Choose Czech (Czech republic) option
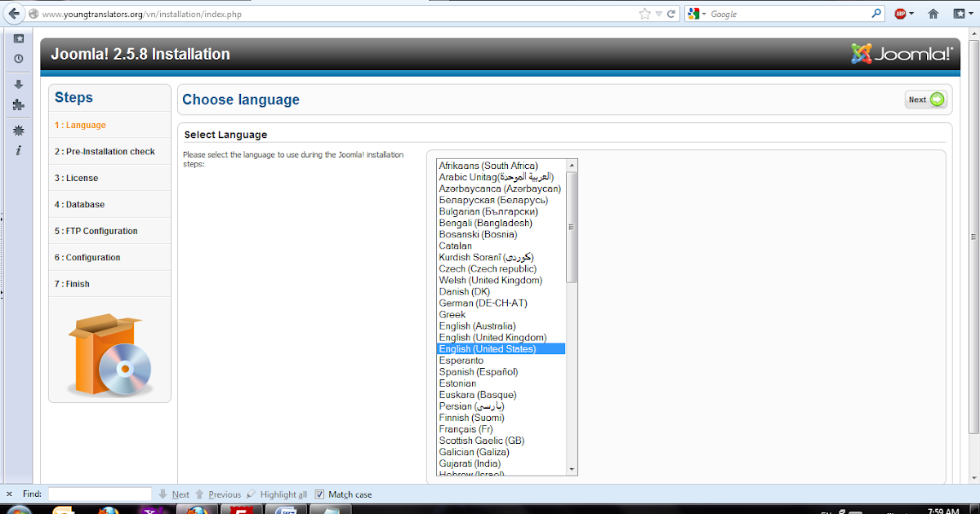The width and height of the screenshot is (980, 514). [501, 268]
